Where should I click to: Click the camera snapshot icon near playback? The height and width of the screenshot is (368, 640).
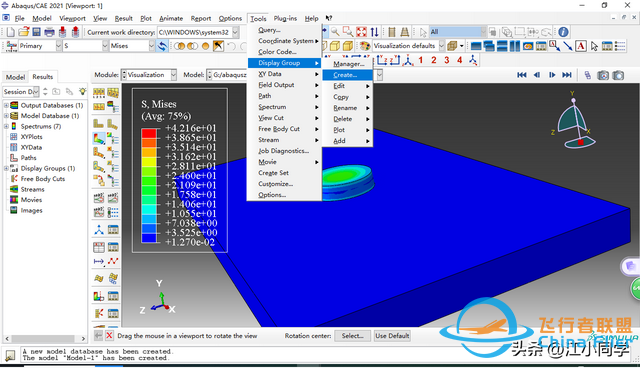pos(603,75)
